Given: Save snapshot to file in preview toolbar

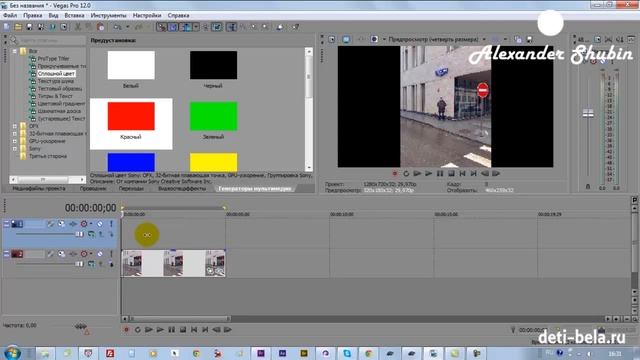Looking at the screenshot, I should pos(529,39).
